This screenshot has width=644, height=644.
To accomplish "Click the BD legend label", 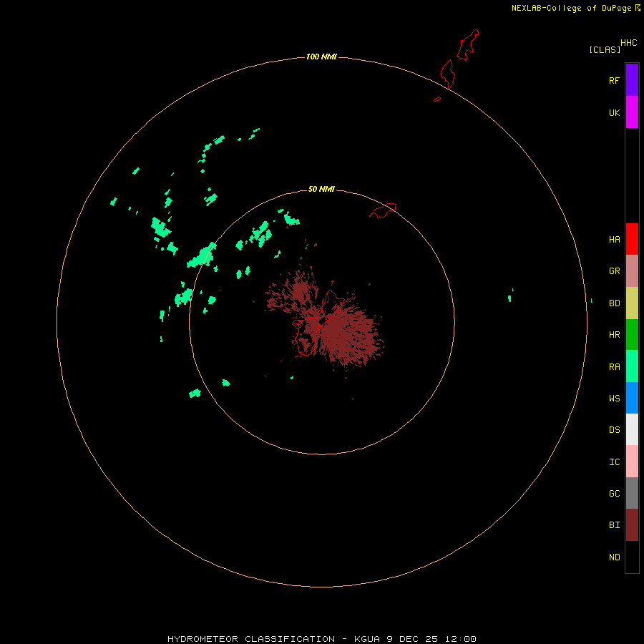I will tap(614, 303).
